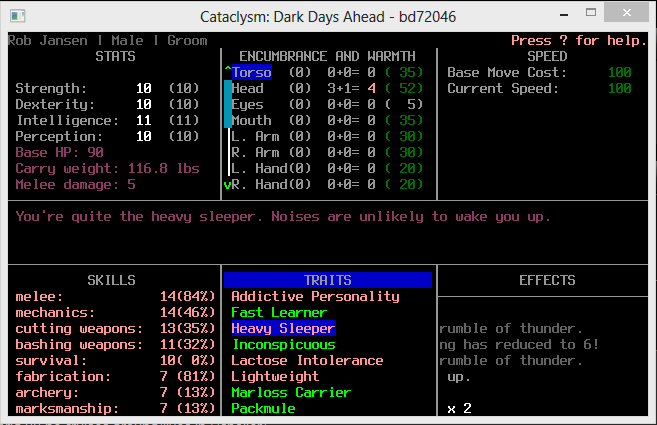Click the blue encumbrance scrollbar thumb
Screen dimensions: 657x425
coord(228,104)
